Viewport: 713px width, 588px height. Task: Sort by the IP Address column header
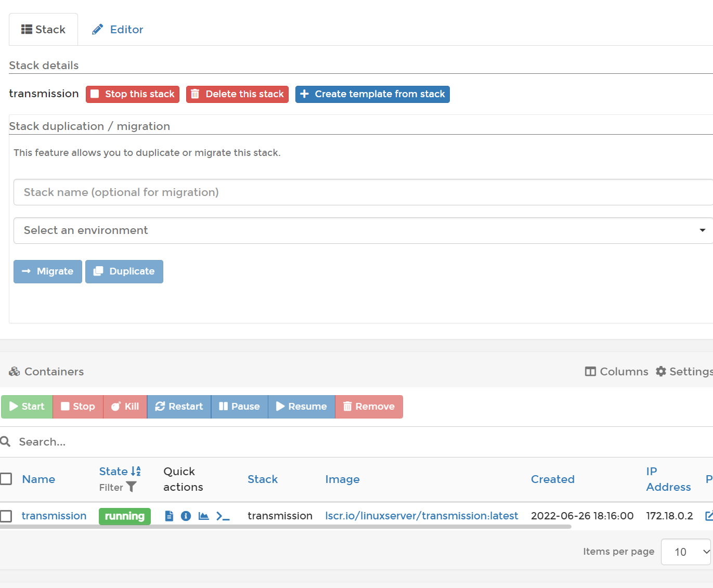[668, 479]
